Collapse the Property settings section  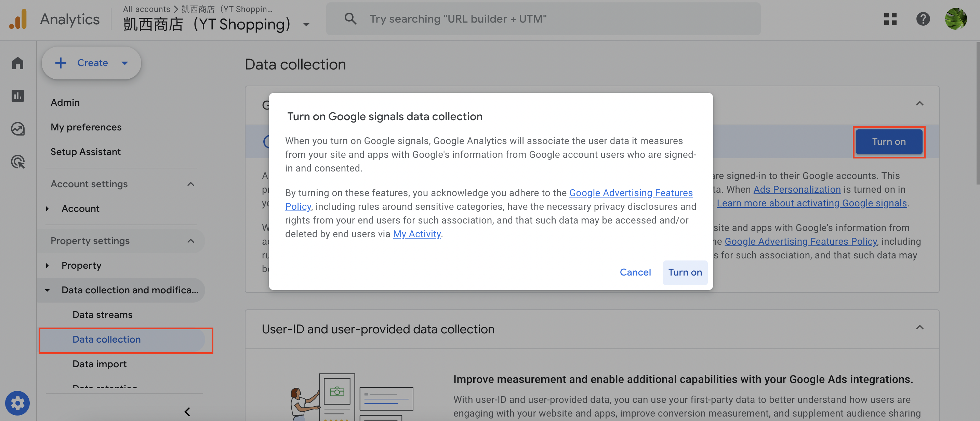191,241
